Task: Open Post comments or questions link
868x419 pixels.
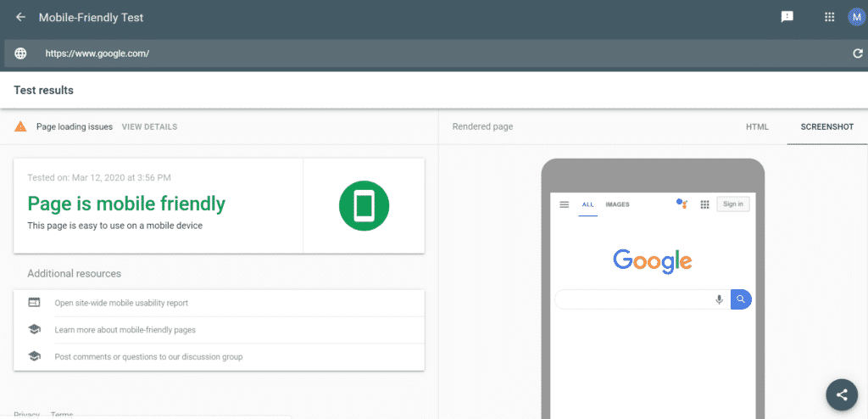Action: pyautogui.click(x=148, y=357)
